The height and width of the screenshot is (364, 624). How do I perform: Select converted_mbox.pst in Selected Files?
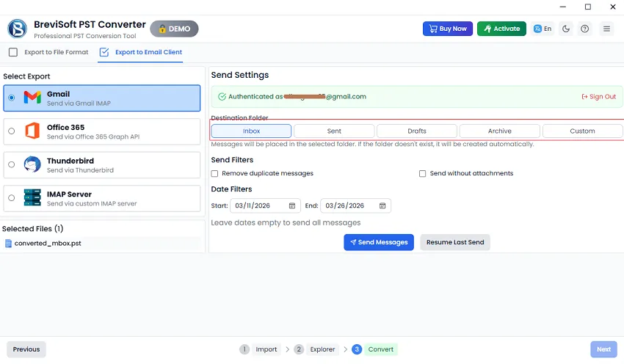pos(48,244)
